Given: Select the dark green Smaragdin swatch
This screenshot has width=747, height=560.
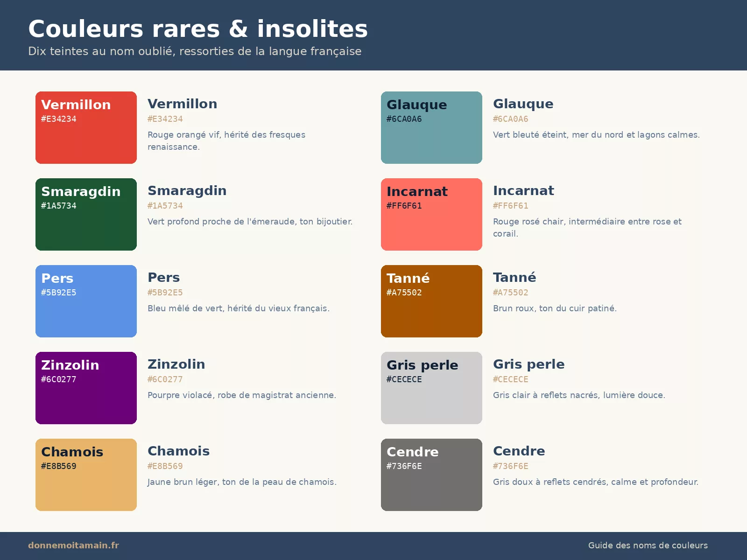Looking at the screenshot, I should click(86, 214).
